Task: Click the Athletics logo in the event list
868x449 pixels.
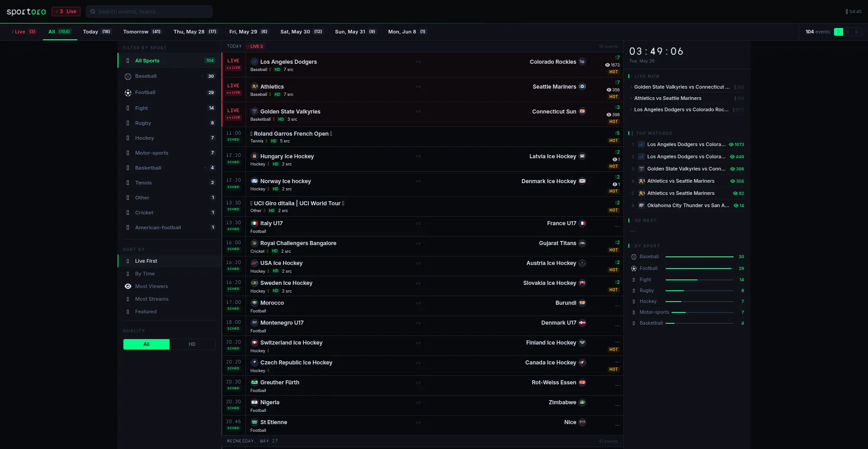Action: pyautogui.click(x=255, y=86)
